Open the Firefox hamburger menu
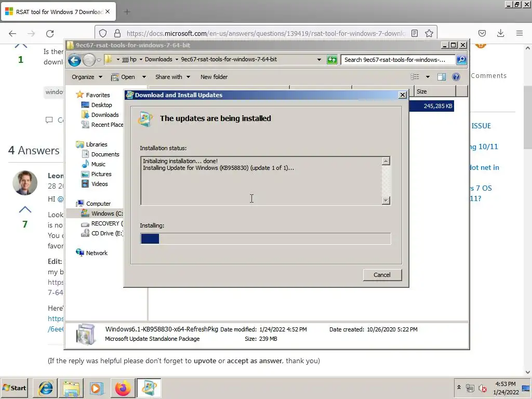The width and height of the screenshot is (532, 399). click(520, 33)
